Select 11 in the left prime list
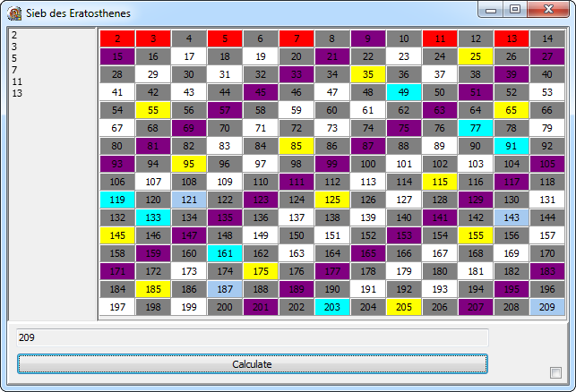576x392 pixels. [x=17, y=81]
